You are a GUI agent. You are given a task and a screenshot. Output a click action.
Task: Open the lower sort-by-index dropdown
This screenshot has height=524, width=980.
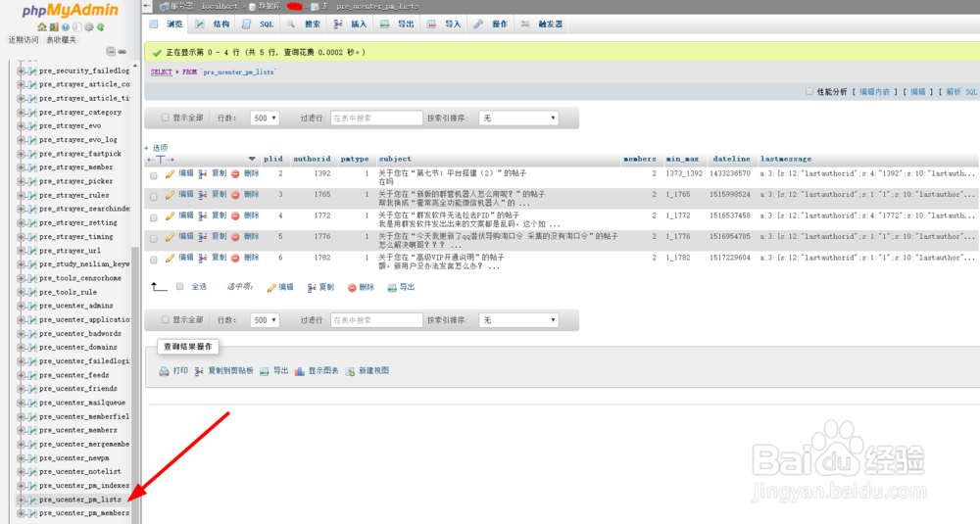click(518, 320)
